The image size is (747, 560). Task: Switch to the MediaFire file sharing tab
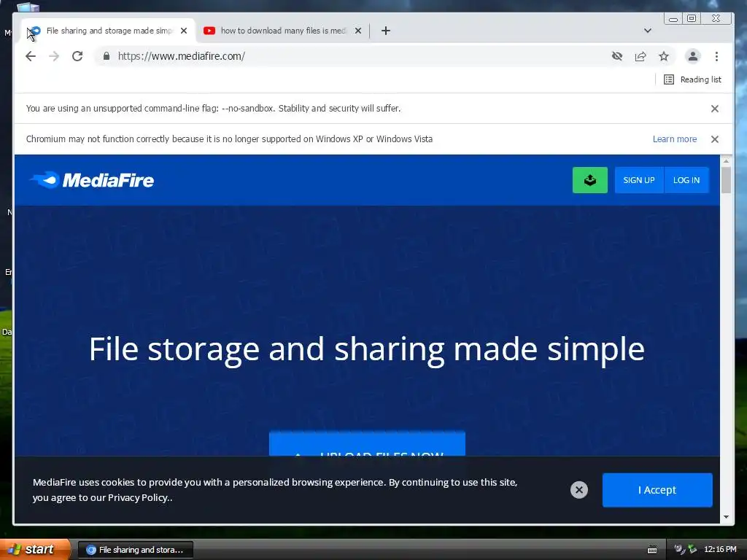tap(109, 31)
